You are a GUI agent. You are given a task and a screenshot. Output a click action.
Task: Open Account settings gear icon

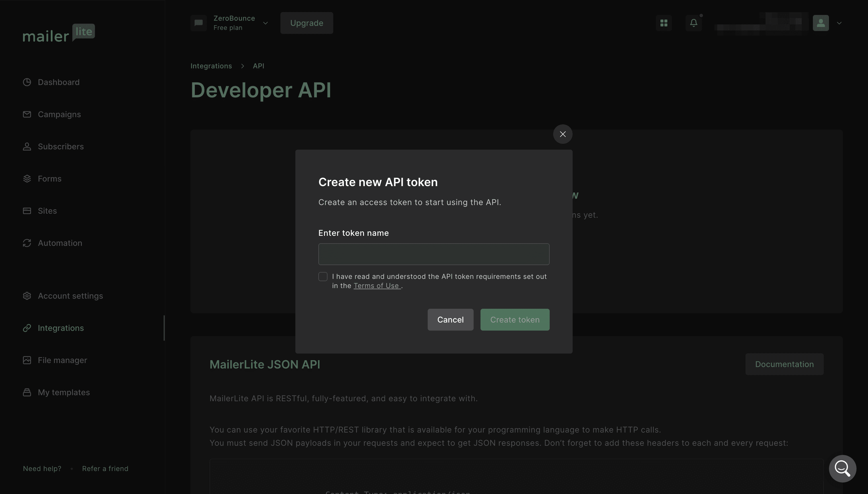pos(27,296)
